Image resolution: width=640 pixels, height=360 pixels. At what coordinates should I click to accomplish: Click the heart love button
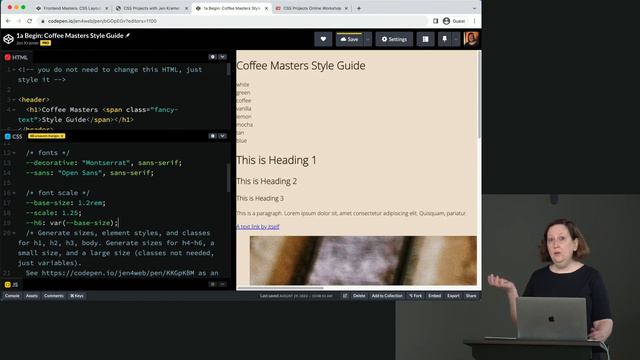coord(323,39)
